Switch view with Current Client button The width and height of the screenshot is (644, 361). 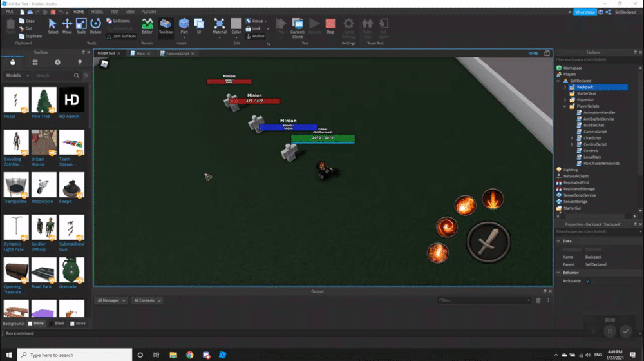click(298, 28)
